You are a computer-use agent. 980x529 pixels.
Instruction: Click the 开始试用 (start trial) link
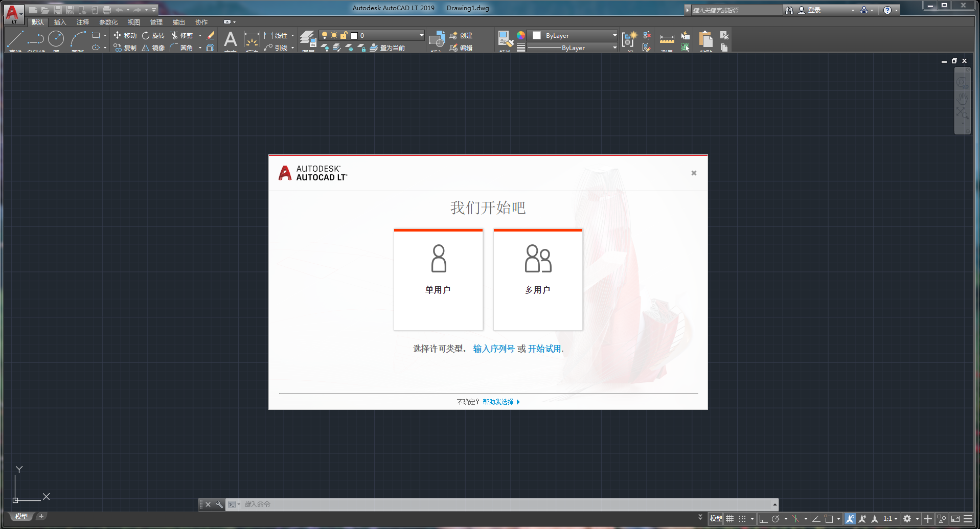click(544, 349)
